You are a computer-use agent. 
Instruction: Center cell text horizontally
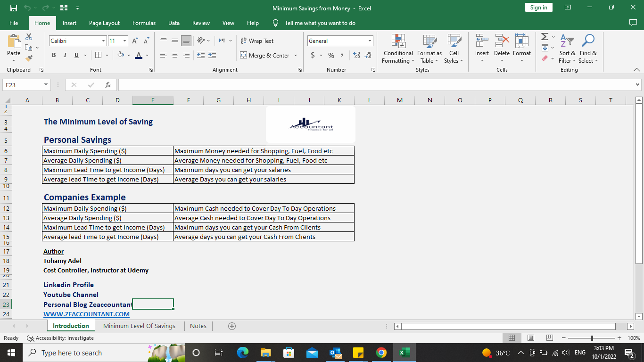pos(175,55)
